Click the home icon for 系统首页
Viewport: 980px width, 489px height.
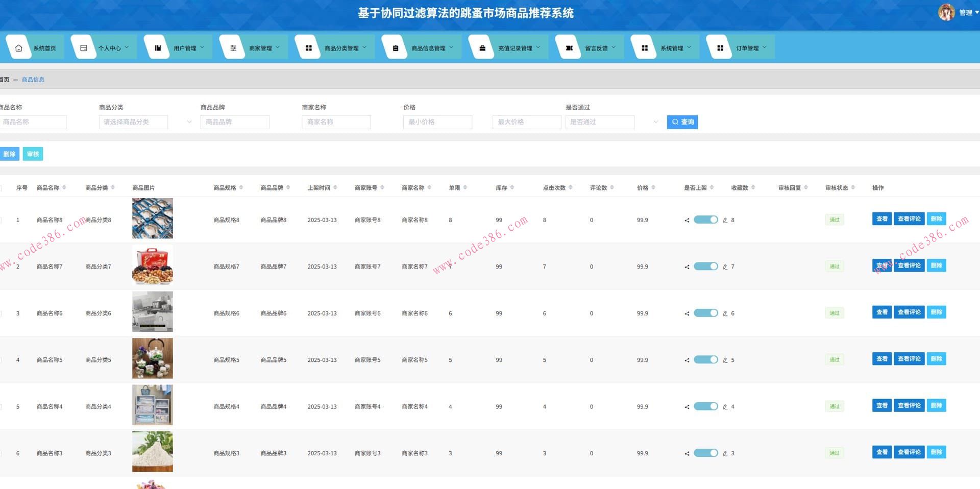click(x=19, y=48)
